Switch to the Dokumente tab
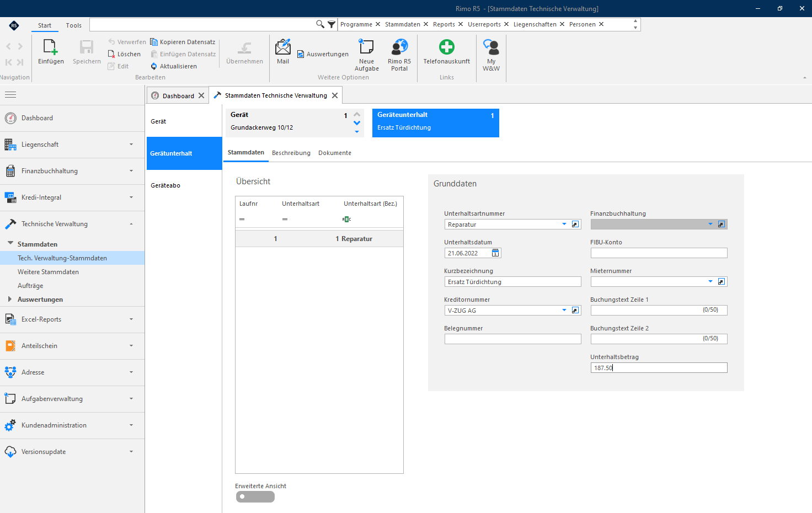This screenshot has width=812, height=513. 335,153
